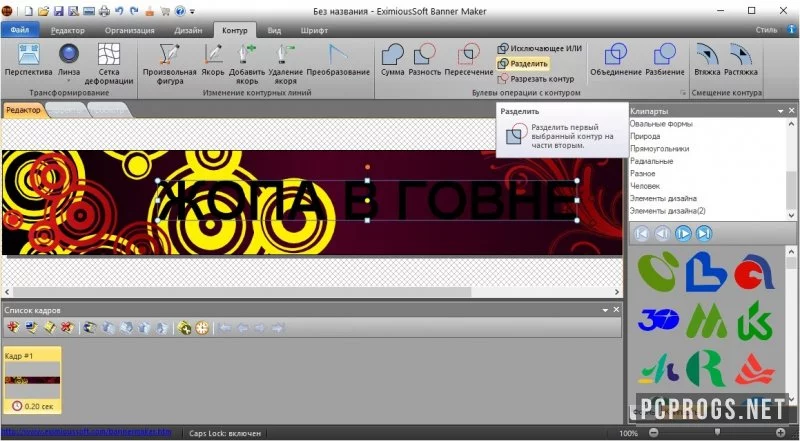800x441 pixels.
Task: Select the Редактор document tab
Action: click(23, 110)
